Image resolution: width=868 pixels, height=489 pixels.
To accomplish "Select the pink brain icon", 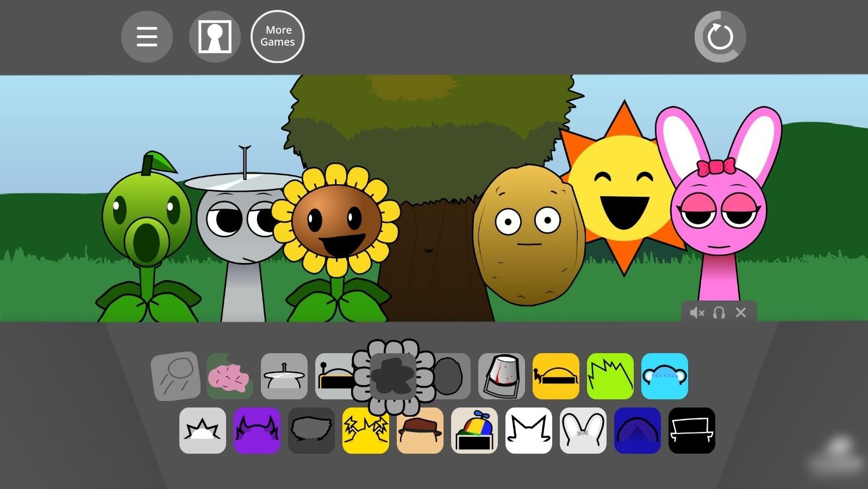I will click(x=229, y=377).
